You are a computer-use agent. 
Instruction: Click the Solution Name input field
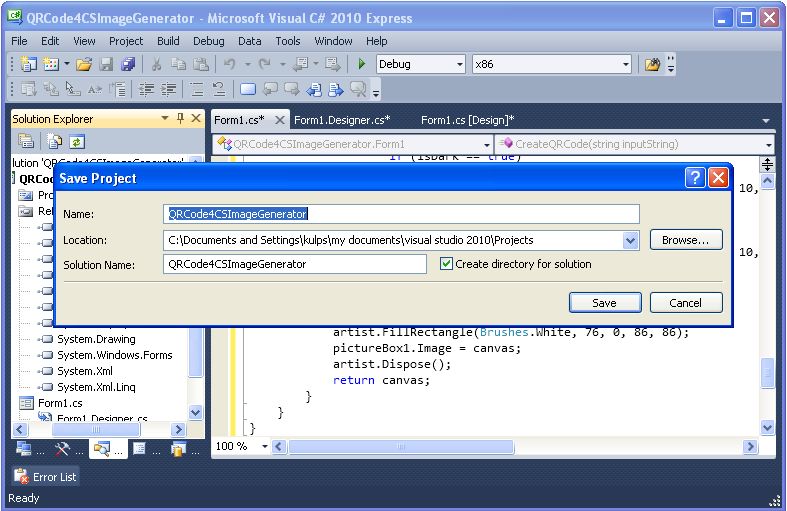click(x=295, y=264)
